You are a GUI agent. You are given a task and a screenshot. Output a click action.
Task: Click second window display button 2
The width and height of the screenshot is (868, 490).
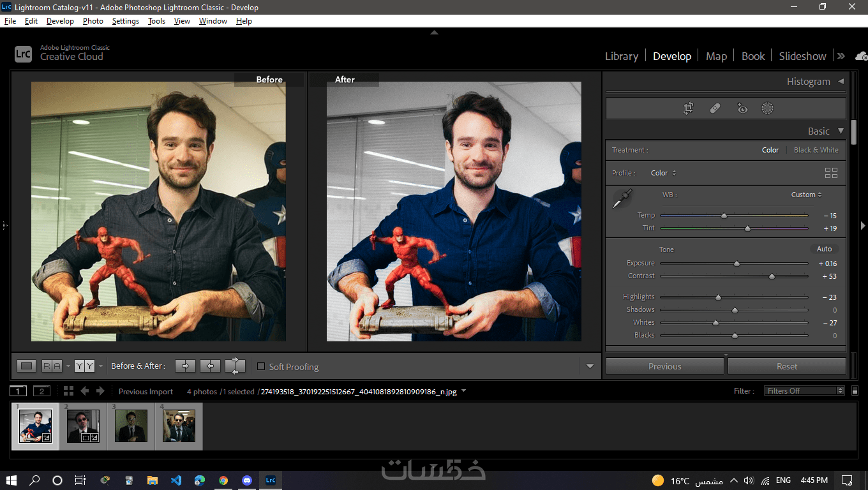[41, 391]
